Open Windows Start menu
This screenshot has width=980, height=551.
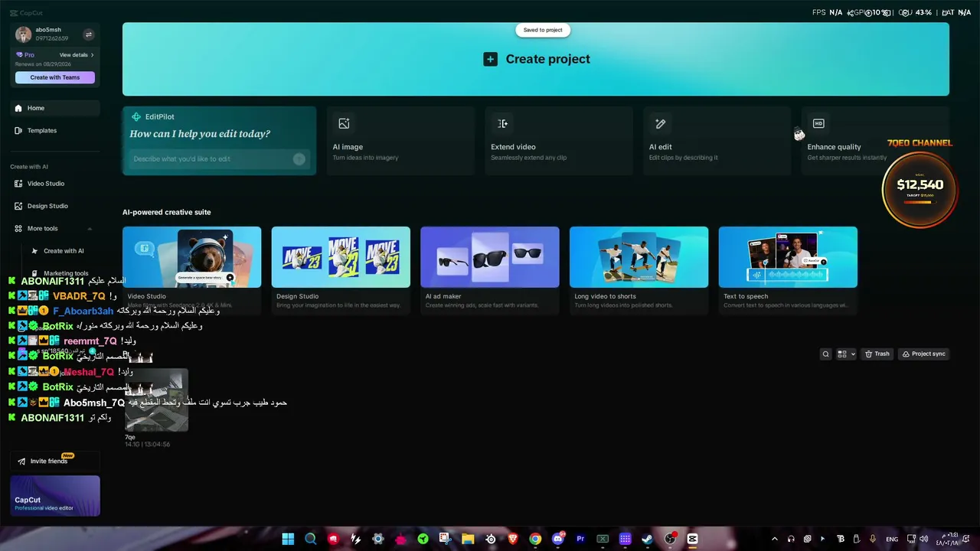click(x=288, y=539)
